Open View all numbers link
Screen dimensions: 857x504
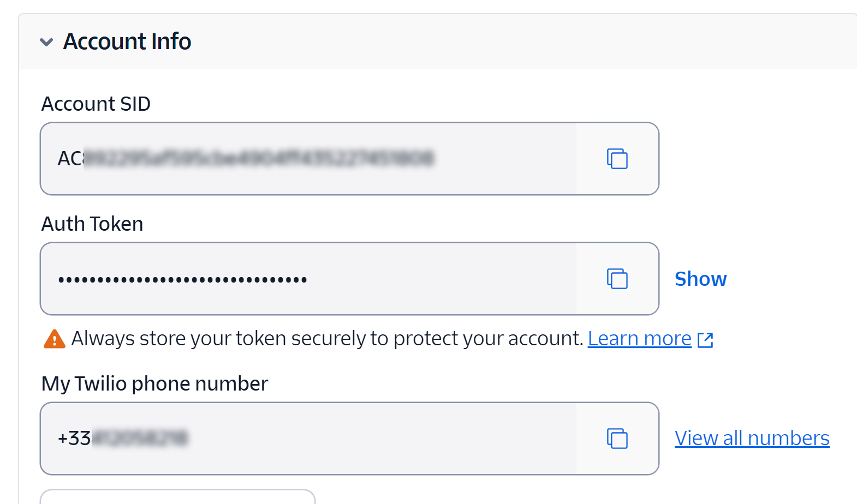tap(752, 438)
